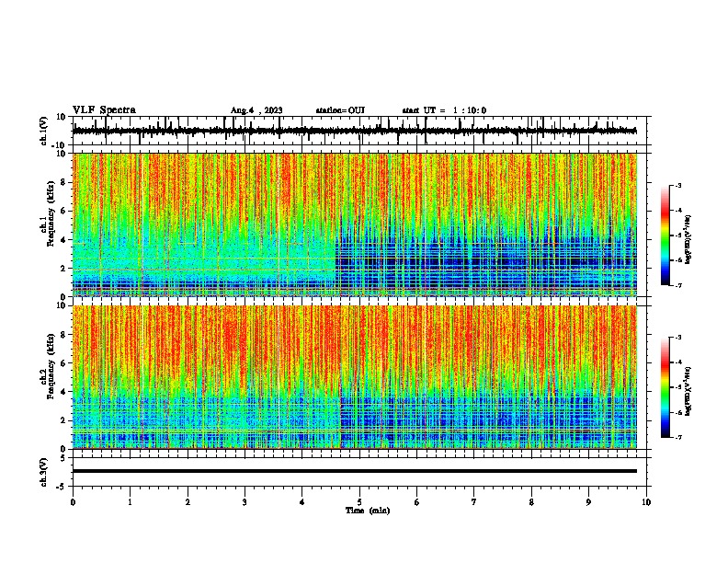The height and width of the screenshot is (563, 728).
Task: Click the "5" tick of ch.3(V) axis
Action: [64, 457]
